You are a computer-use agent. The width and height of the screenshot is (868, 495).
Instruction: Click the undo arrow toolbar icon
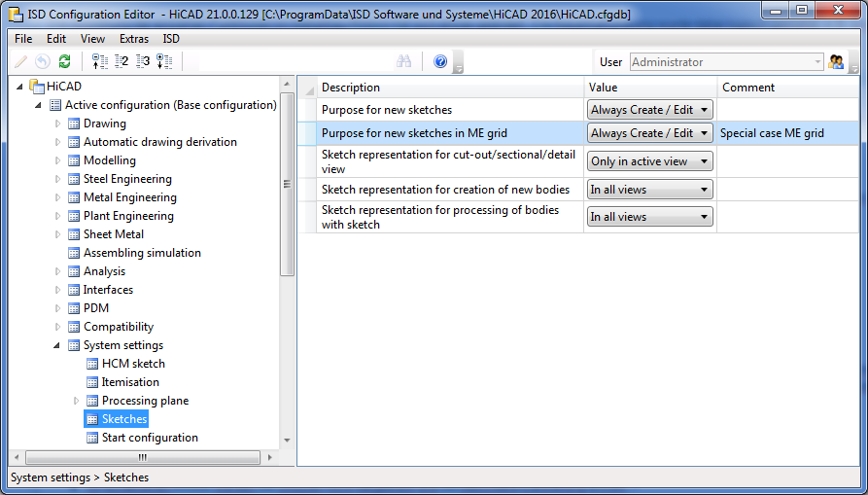click(43, 61)
